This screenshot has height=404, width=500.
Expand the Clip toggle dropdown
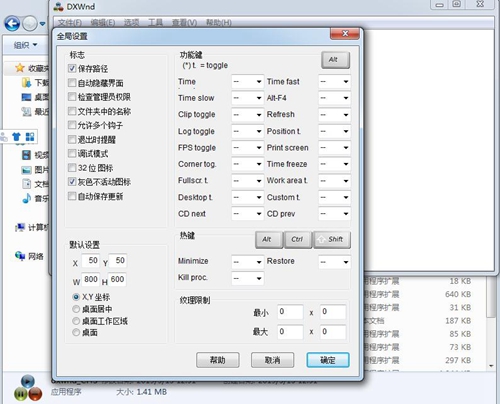coord(248,115)
